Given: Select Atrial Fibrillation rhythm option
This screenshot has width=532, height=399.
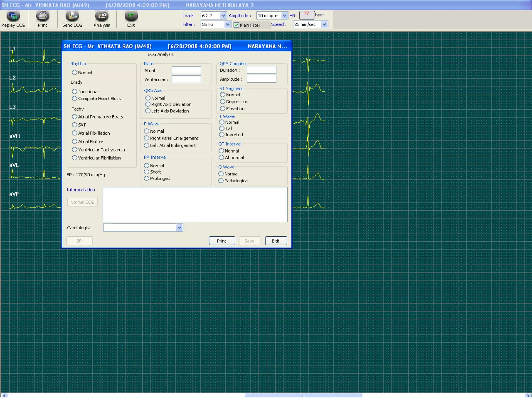Looking at the screenshot, I should [75, 133].
